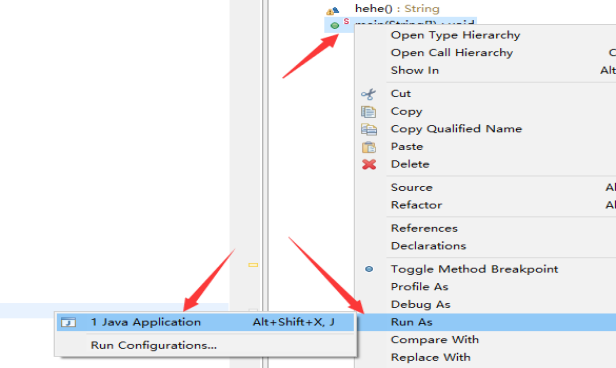Click the yellow marker in overview ruler

253,265
